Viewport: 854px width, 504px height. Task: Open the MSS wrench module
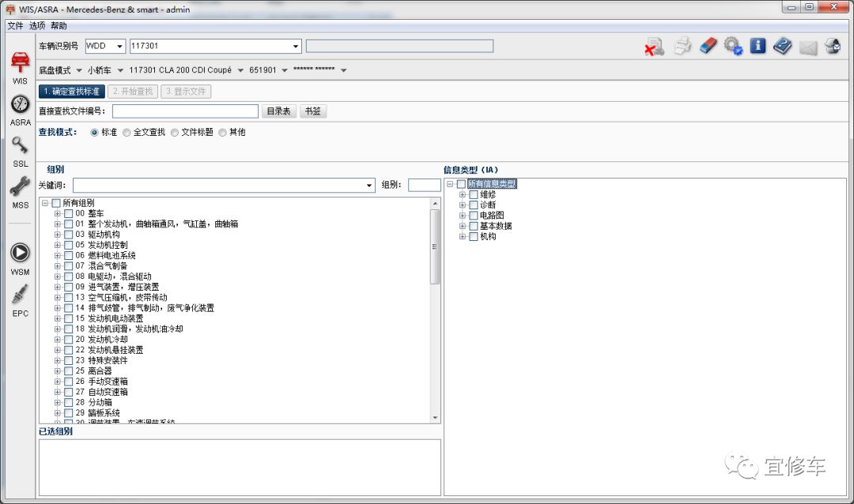point(20,193)
